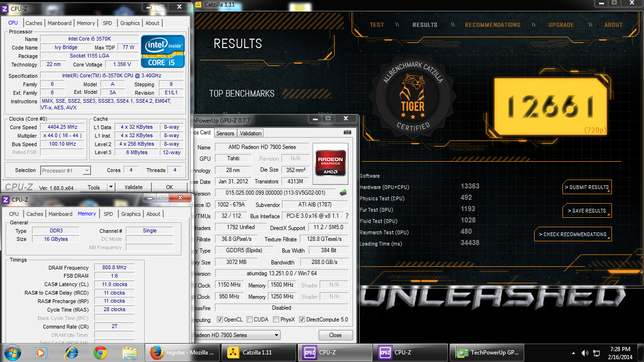Click Check Recommendations in Catzilla

point(573,234)
